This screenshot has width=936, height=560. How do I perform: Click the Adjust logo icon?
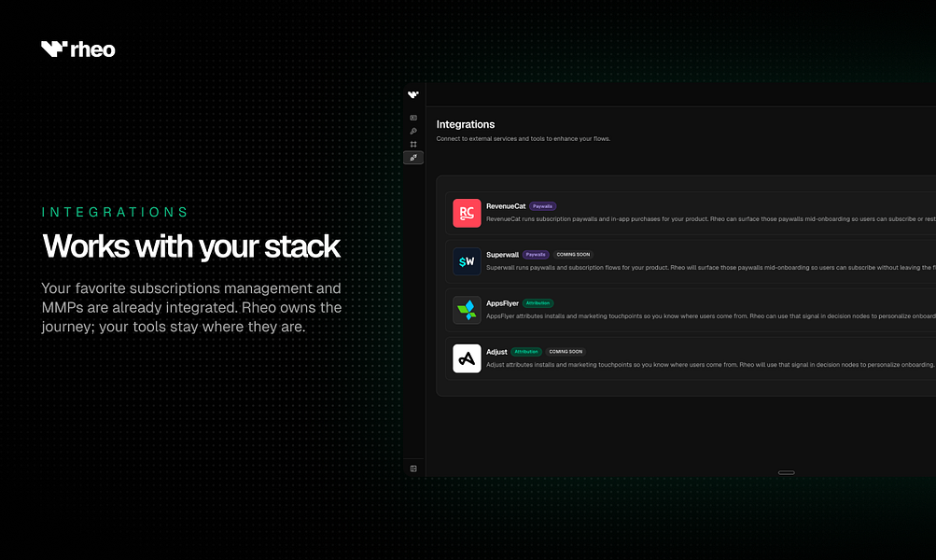click(x=467, y=358)
